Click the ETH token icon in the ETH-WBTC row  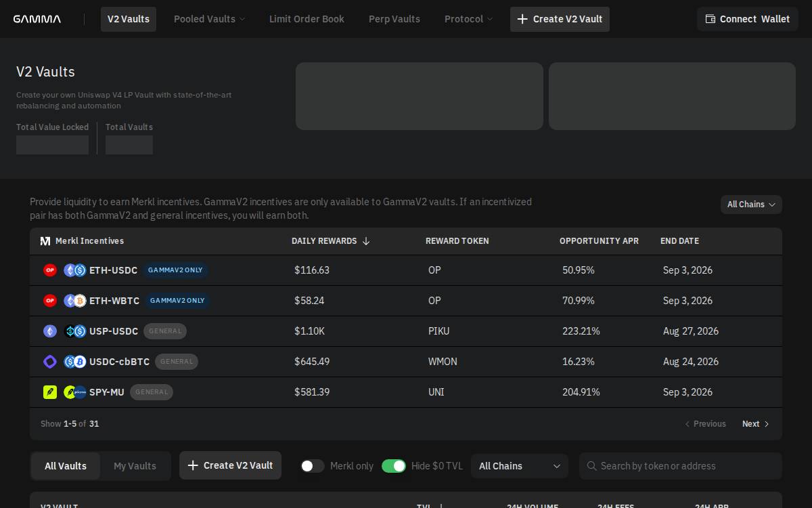[x=70, y=301]
